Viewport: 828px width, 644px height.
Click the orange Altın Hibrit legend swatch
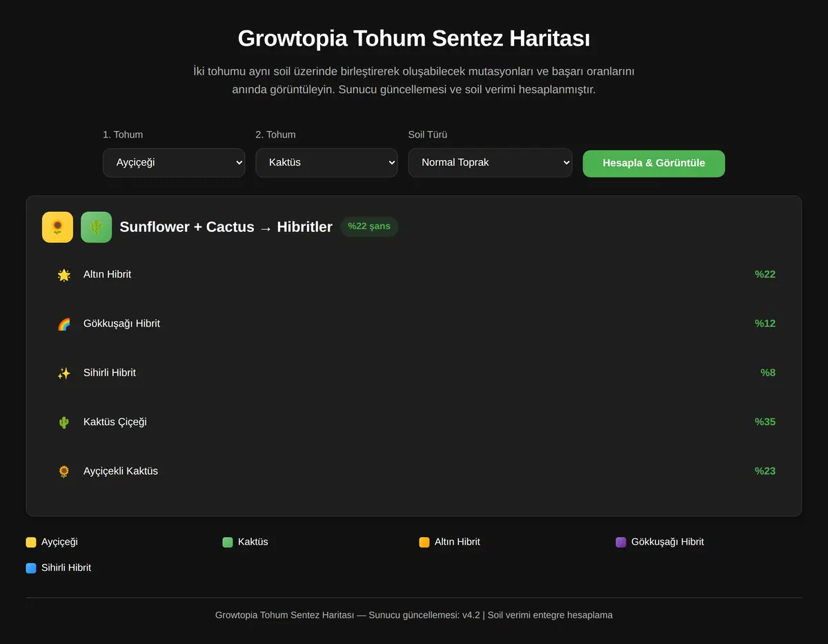(x=424, y=543)
